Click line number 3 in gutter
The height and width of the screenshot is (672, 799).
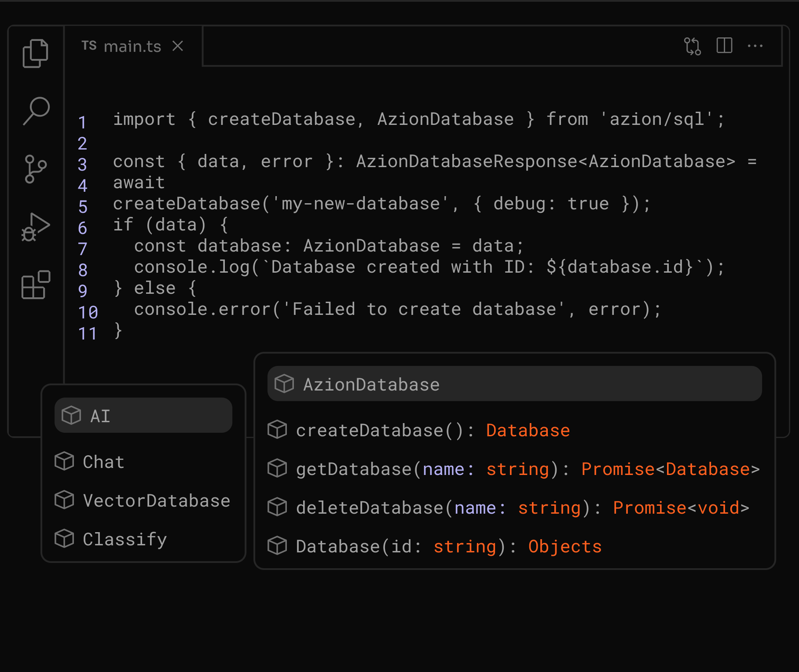click(82, 164)
